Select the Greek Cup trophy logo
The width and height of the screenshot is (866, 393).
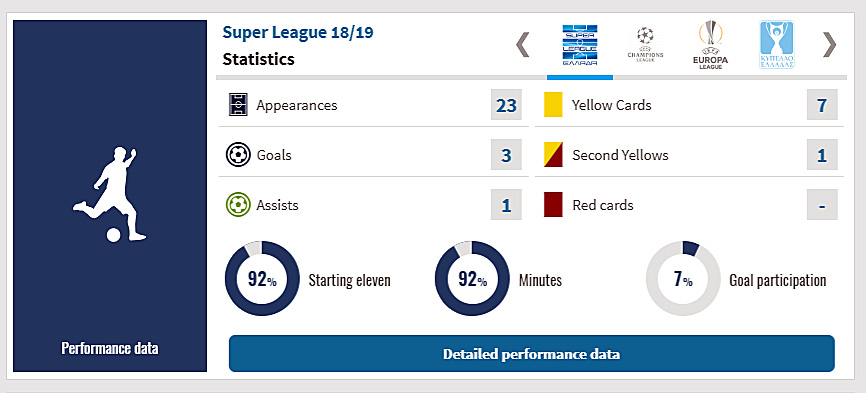tap(777, 44)
